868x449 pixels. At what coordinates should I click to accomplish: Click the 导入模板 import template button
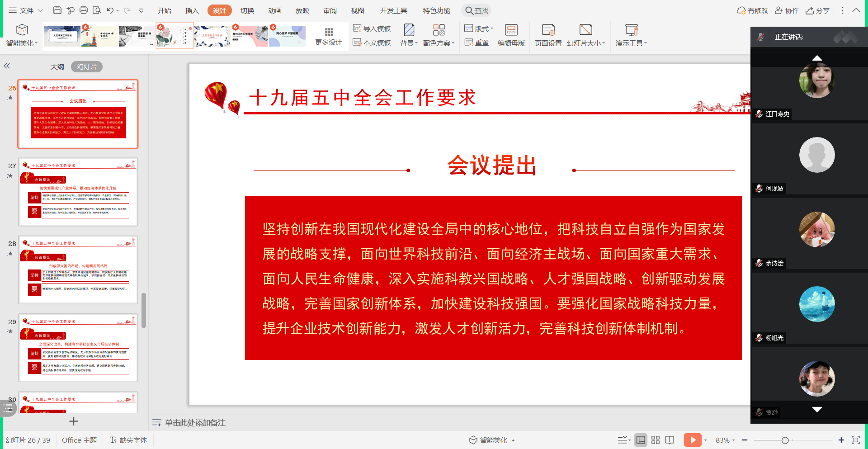tap(372, 28)
